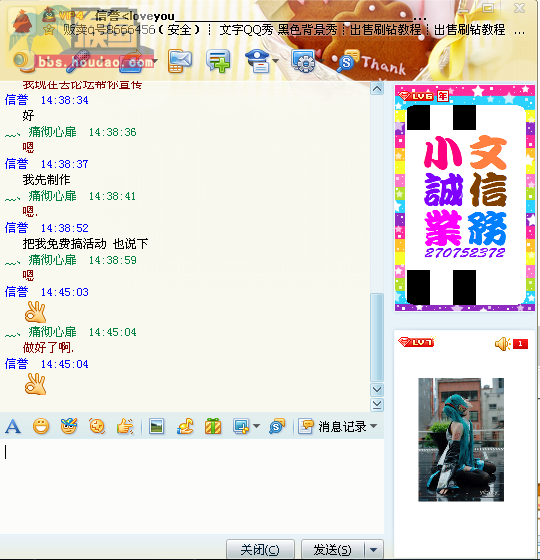The height and width of the screenshot is (560, 540).
Task: Send a picture using the image icon
Action: click(x=156, y=426)
